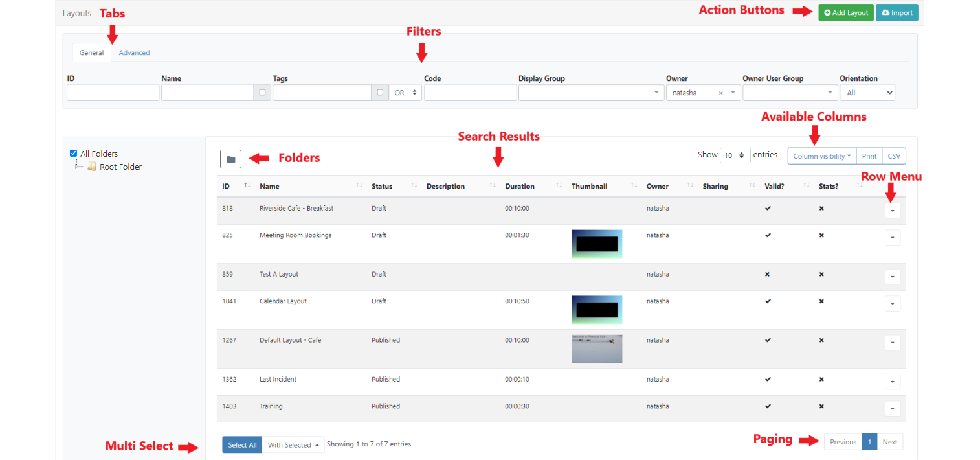This screenshot has height=460, width=980.
Task: Tick the checkbox beside the Tags filter
Action: [380, 93]
